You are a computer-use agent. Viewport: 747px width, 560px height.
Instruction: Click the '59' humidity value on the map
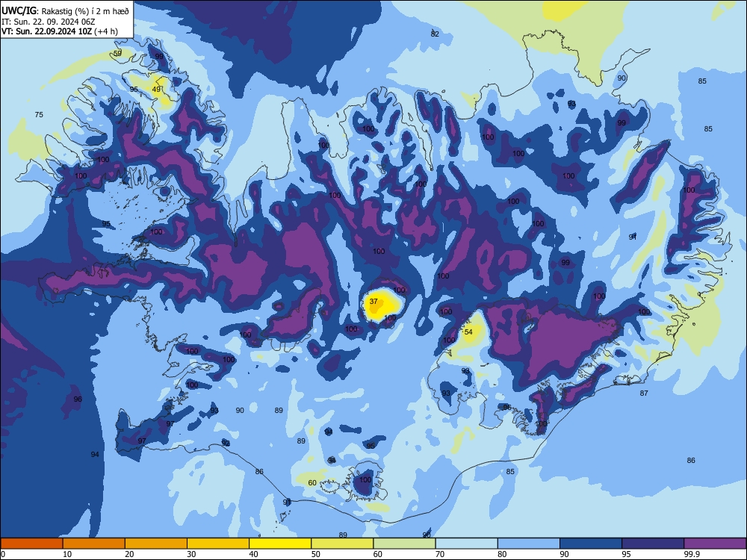coord(118,53)
